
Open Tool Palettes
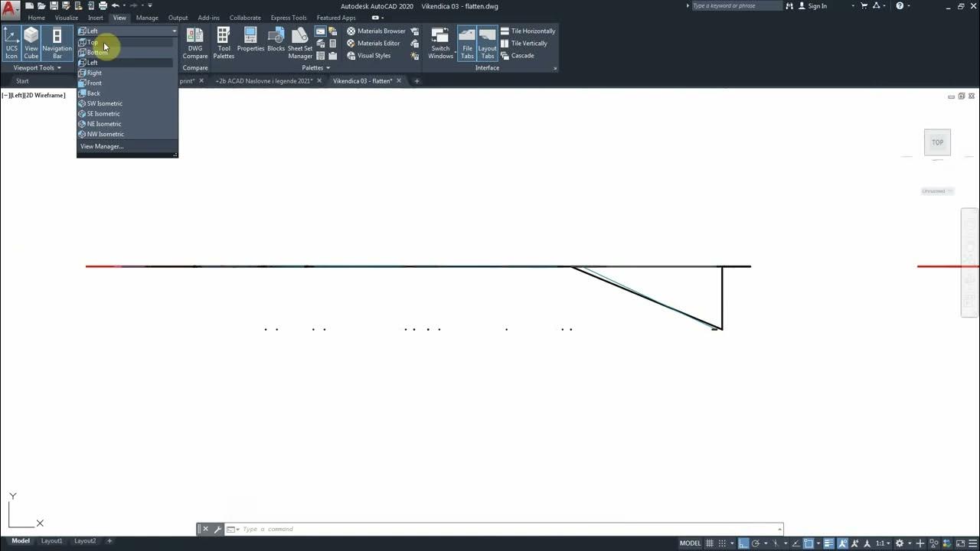tap(224, 43)
